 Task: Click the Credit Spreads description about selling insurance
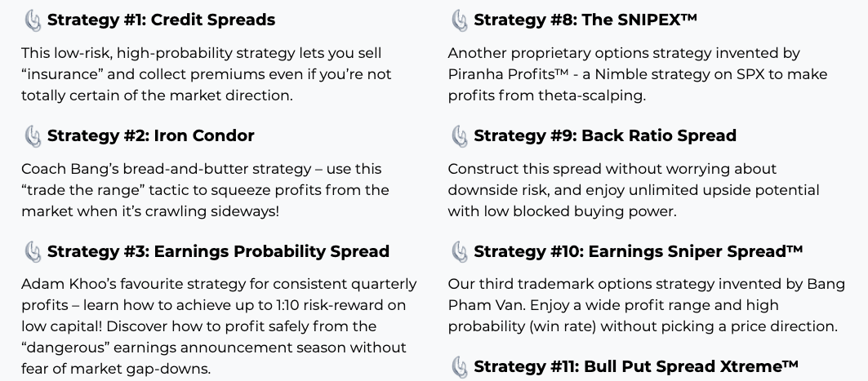[x=207, y=74]
